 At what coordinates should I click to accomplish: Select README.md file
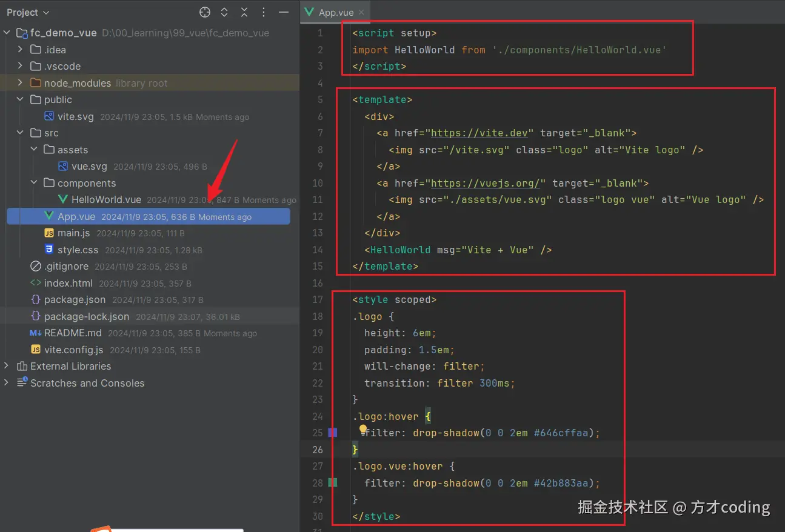click(73, 333)
